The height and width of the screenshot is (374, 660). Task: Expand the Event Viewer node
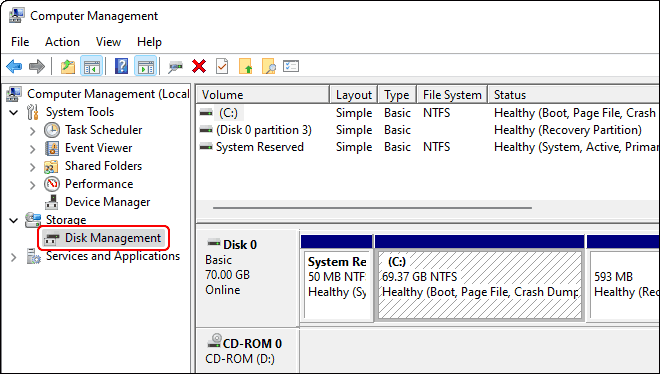pos(32,149)
